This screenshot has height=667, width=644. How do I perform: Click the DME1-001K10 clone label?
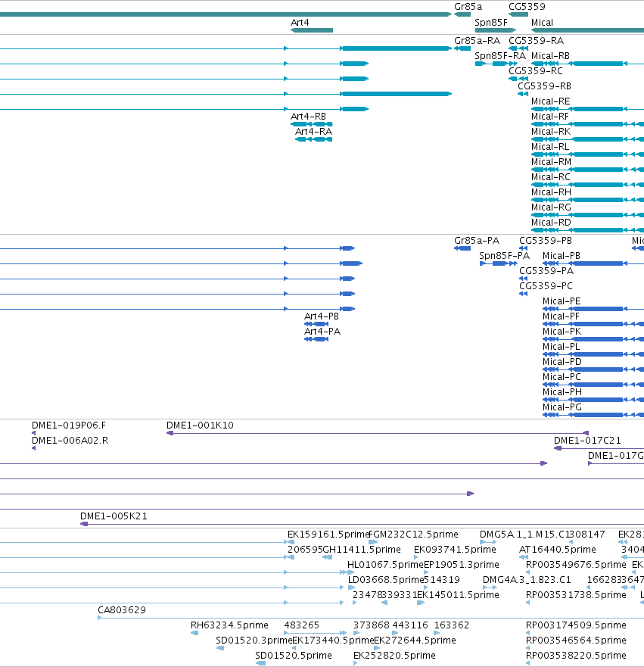pos(200,425)
